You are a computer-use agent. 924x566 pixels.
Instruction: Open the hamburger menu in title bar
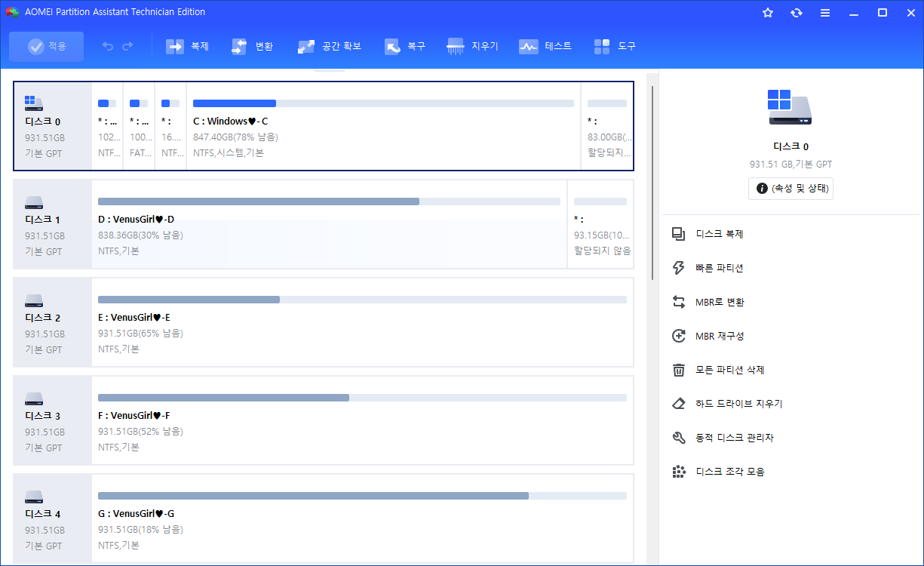pyautogui.click(x=825, y=12)
